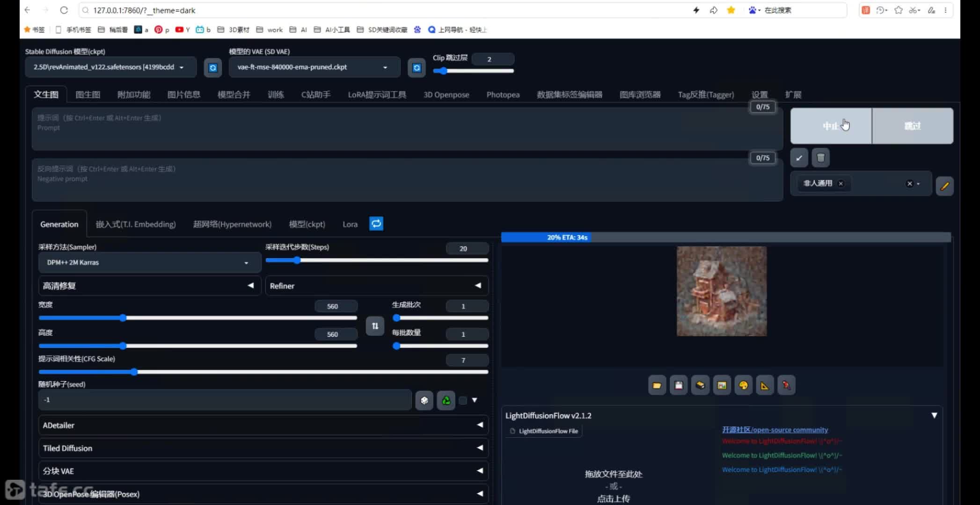This screenshot has width=980, height=505.
Task: Open the Sampler method dropdown
Action: [x=150, y=262]
